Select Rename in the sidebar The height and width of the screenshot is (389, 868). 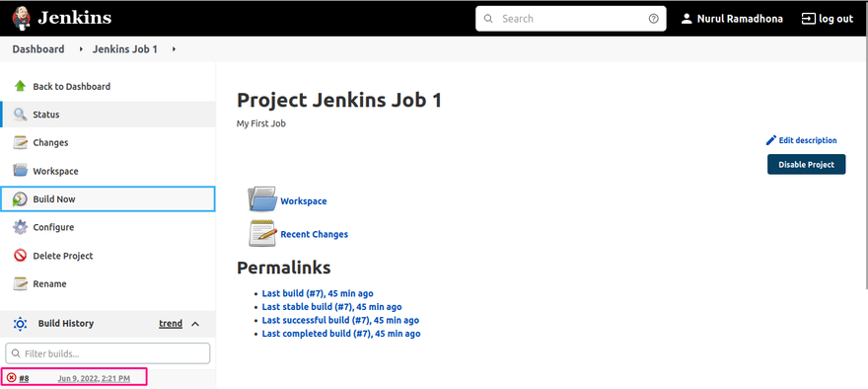pos(49,283)
